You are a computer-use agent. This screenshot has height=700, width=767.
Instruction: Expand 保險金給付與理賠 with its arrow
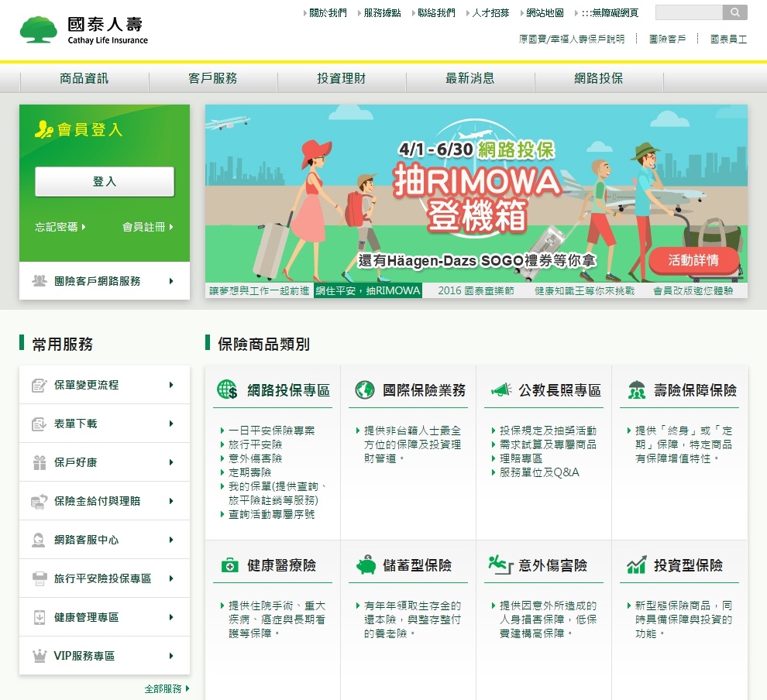click(171, 501)
